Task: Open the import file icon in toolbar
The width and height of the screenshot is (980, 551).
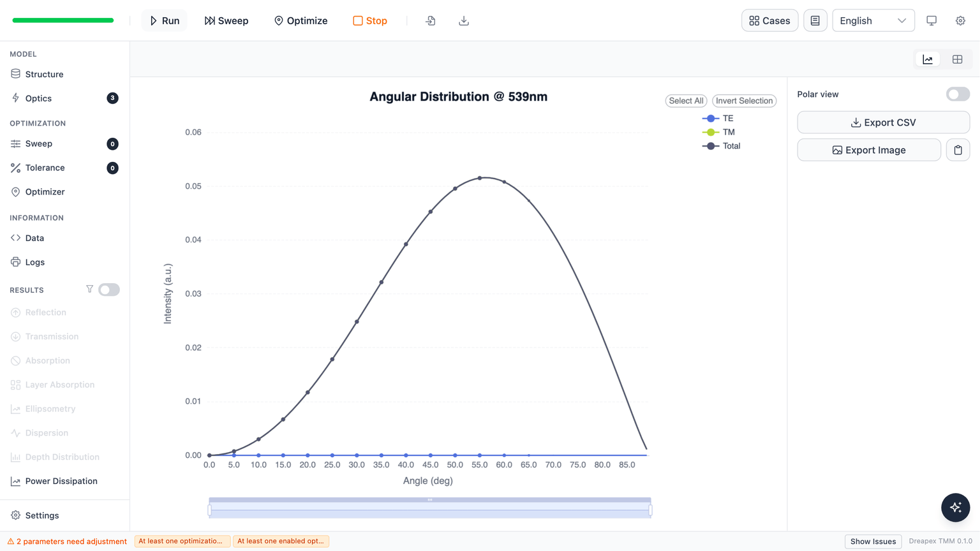Action: [431, 20]
